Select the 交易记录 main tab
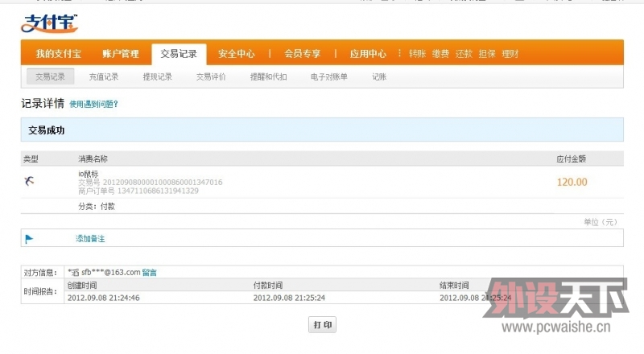Image resolution: width=644 pixels, height=354 pixels. (x=179, y=54)
